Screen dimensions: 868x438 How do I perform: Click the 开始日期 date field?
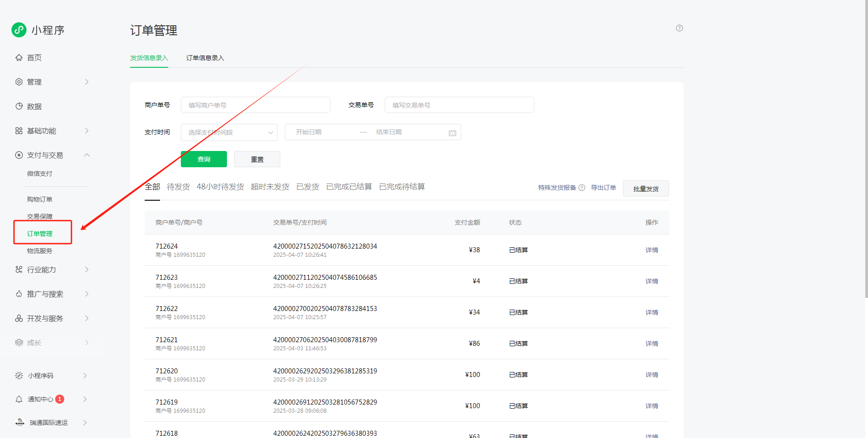click(309, 132)
